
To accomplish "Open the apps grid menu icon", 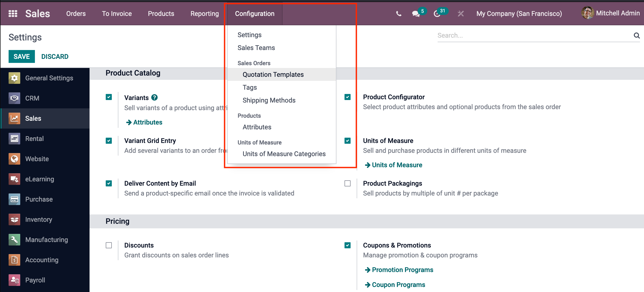I will click(13, 14).
